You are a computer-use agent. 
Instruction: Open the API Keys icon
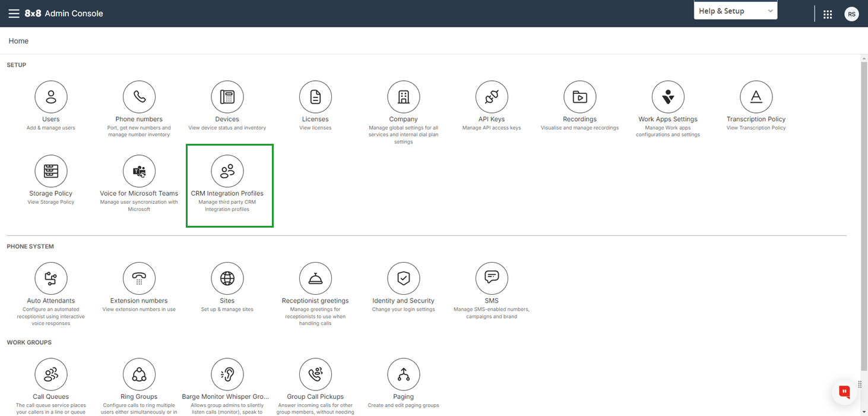pos(492,97)
